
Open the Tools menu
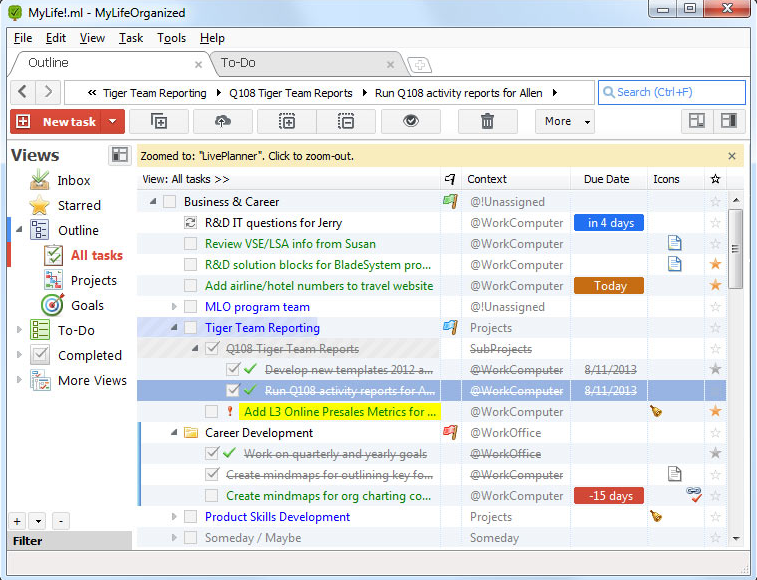tap(171, 38)
